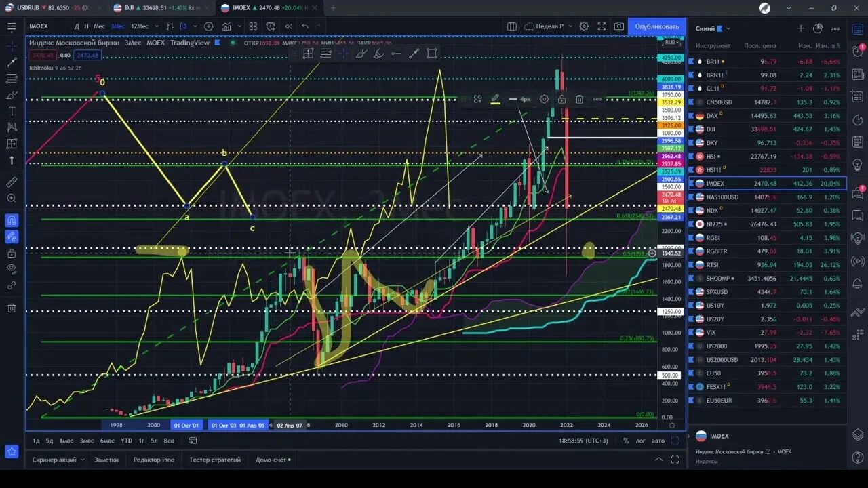The image size is (868, 488).
Task: Lock the selected drawing with padlock icon
Action: pyautogui.click(x=561, y=99)
